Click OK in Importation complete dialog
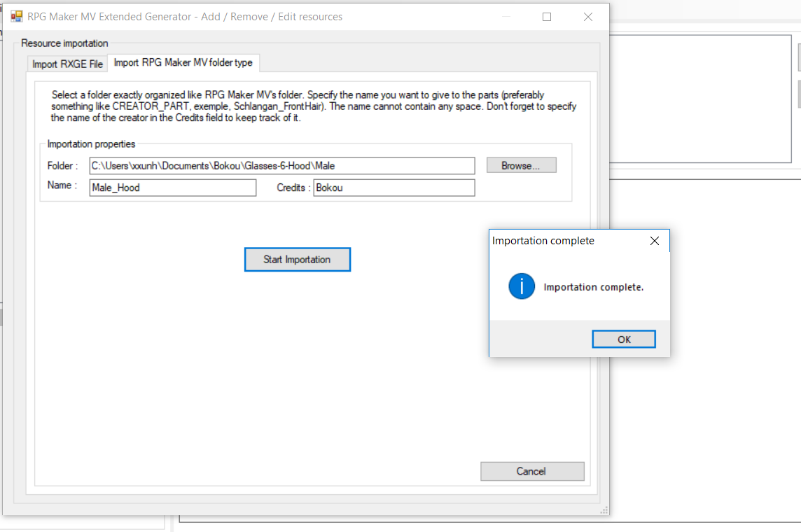 tap(624, 339)
